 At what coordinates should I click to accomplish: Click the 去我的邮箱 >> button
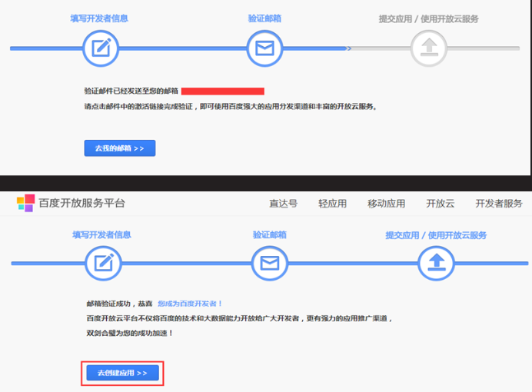pyautogui.click(x=120, y=148)
